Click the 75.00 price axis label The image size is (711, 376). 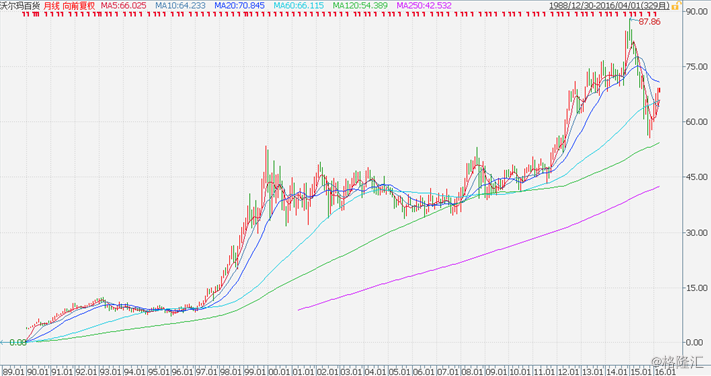(x=697, y=67)
